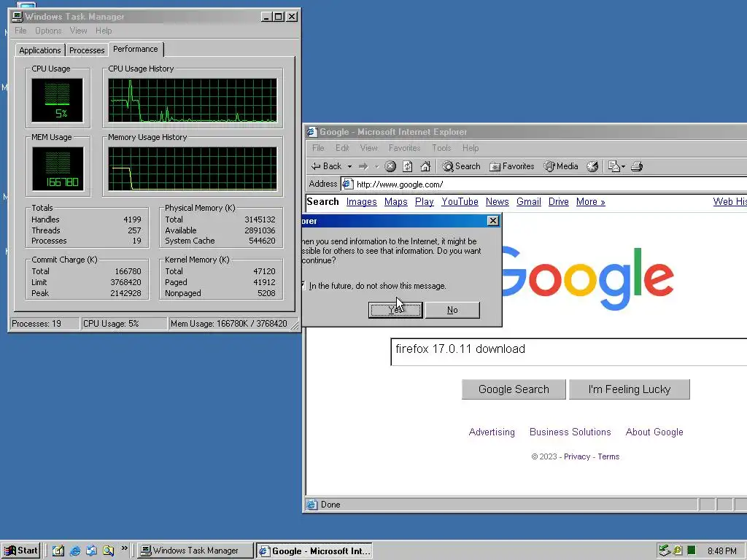The image size is (747, 560).
Task: Open the Gmail link on Google
Action: point(529,202)
